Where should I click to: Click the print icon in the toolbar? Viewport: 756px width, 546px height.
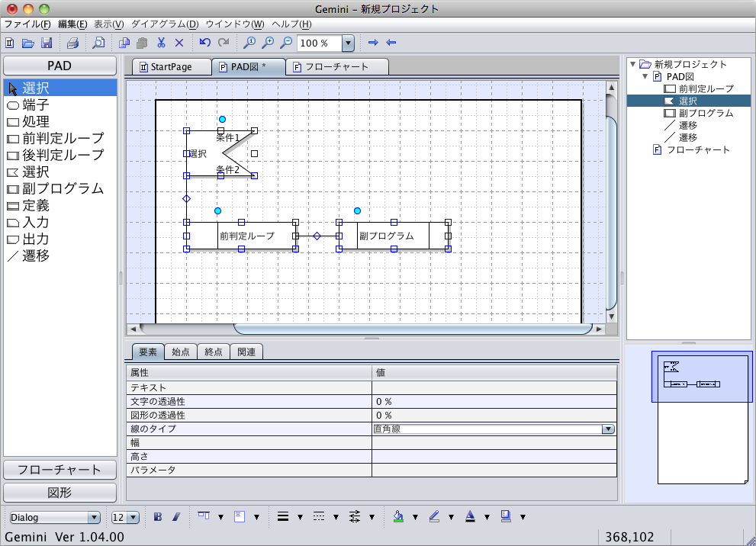(x=72, y=43)
